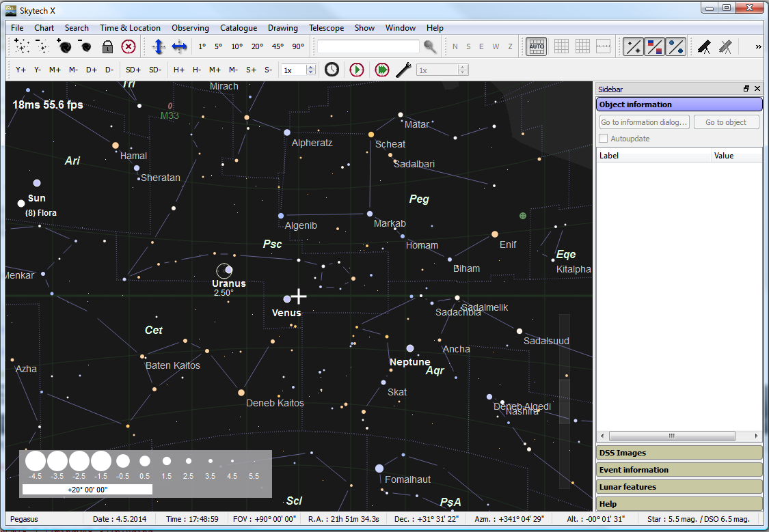The width and height of the screenshot is (769, 532).
Task: Expand the toolbar overflow chevron
Action: (x=758, y=46)
